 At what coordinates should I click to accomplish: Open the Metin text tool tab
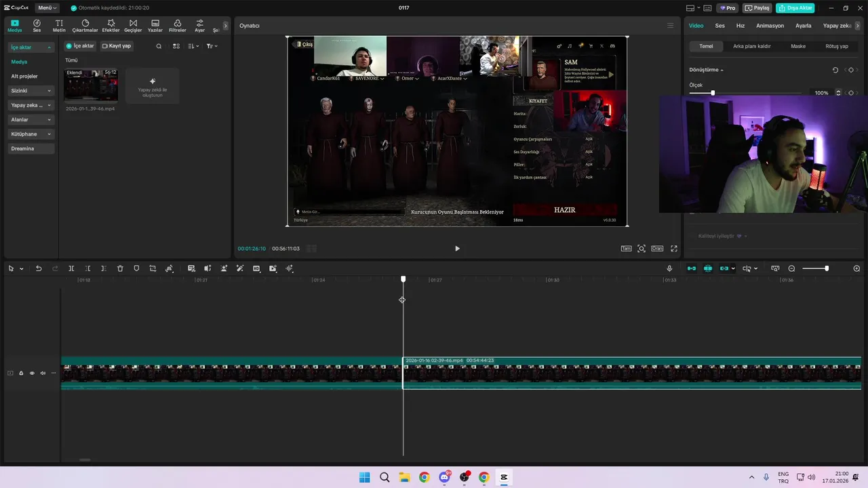point(59,26)
